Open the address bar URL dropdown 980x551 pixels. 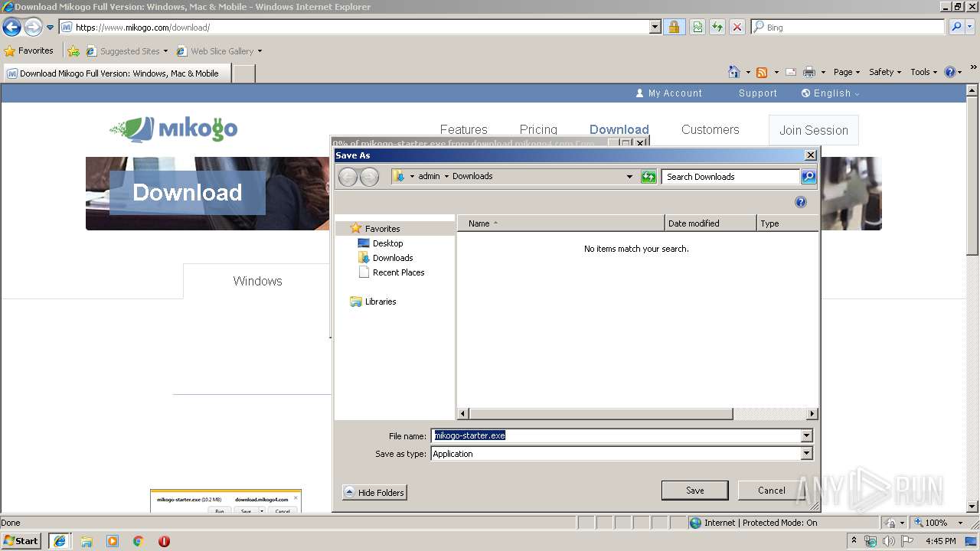tap(655, 27)
